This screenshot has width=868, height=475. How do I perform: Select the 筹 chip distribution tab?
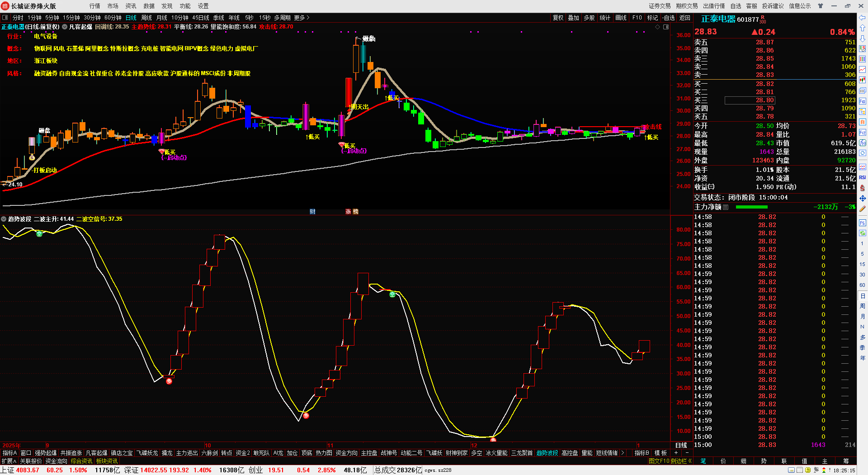846,461
